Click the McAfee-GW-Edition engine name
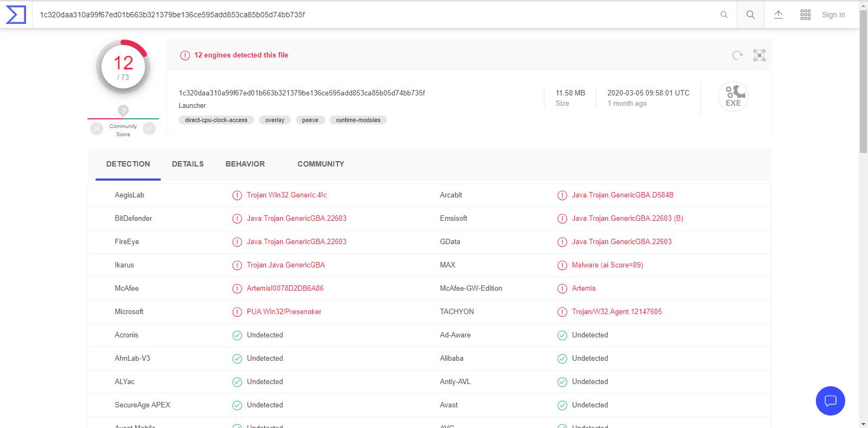Viewport: 868px width, 428px height. pos(471,288)
